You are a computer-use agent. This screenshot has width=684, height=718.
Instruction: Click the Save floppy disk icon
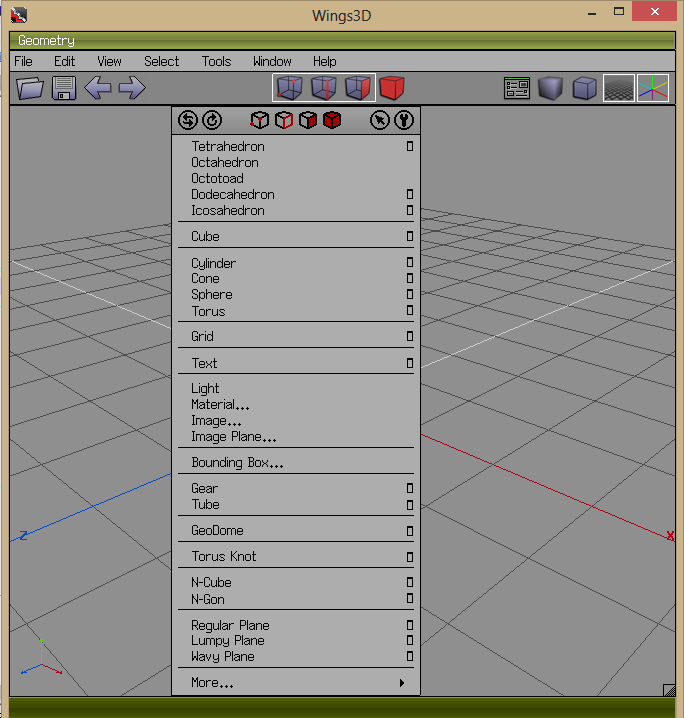(64, 87)
